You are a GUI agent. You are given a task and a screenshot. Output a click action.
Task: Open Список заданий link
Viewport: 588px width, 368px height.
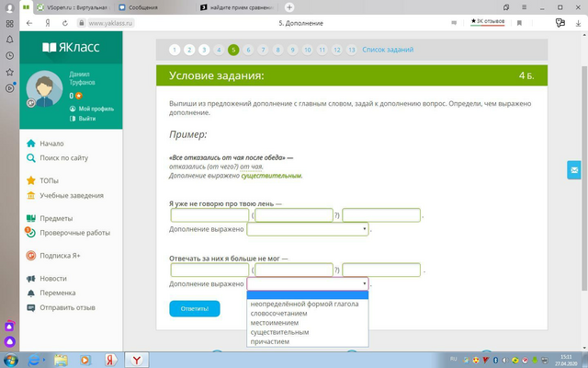click(388, 50)
